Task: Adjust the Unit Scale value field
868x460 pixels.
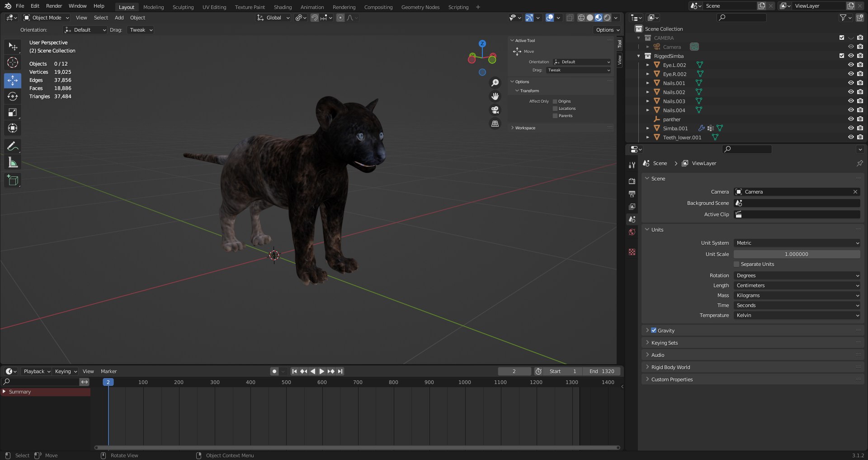Action: pyautogui.click(x=797, y=254)
